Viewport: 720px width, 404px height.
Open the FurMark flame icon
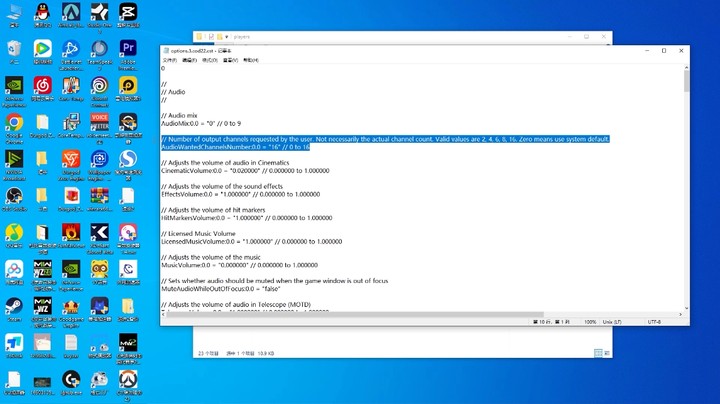71,235
